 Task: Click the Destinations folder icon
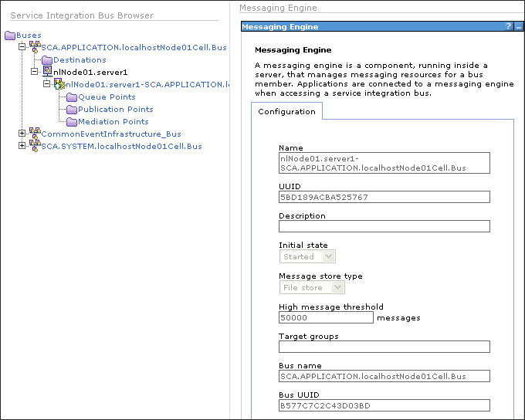47,60
